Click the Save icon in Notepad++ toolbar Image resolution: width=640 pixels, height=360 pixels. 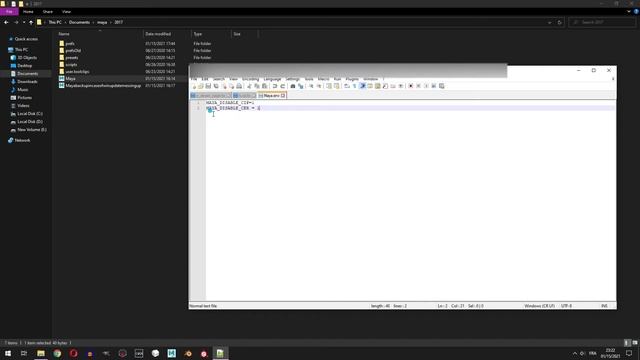[208, 86]
